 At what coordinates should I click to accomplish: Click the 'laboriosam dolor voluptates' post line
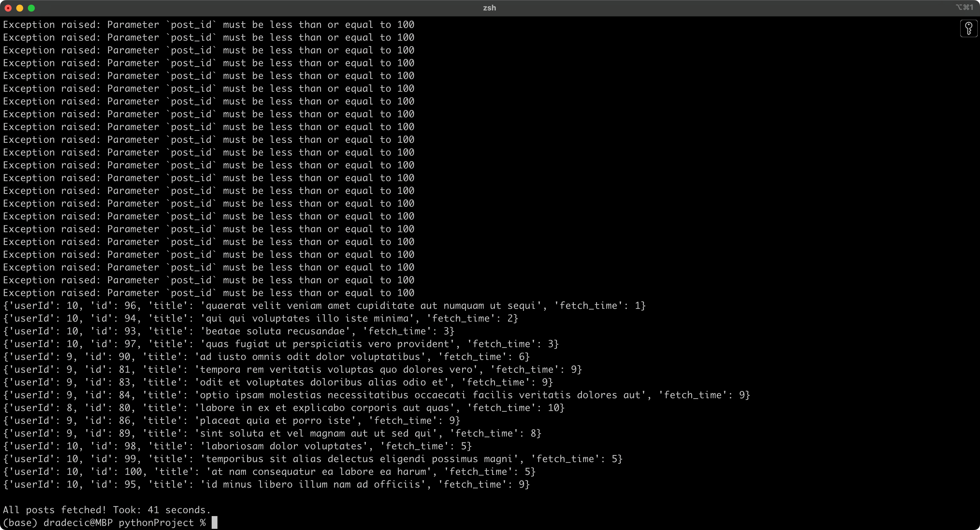[237, 446]
